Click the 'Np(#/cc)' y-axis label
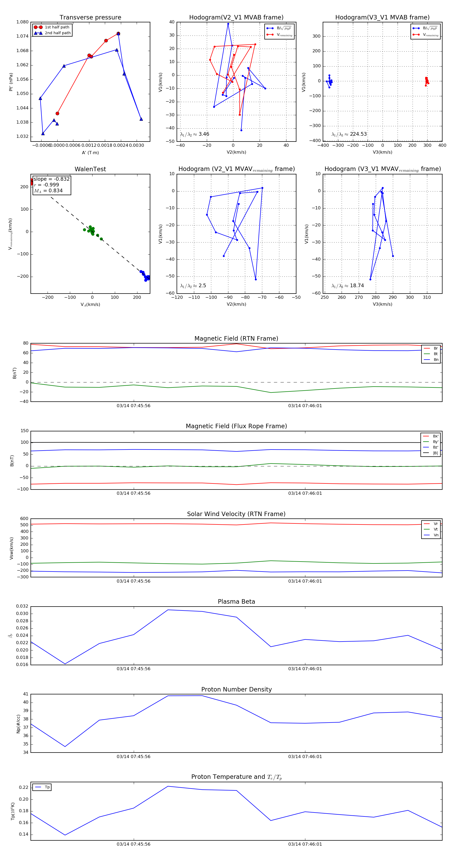 (18, 723)
